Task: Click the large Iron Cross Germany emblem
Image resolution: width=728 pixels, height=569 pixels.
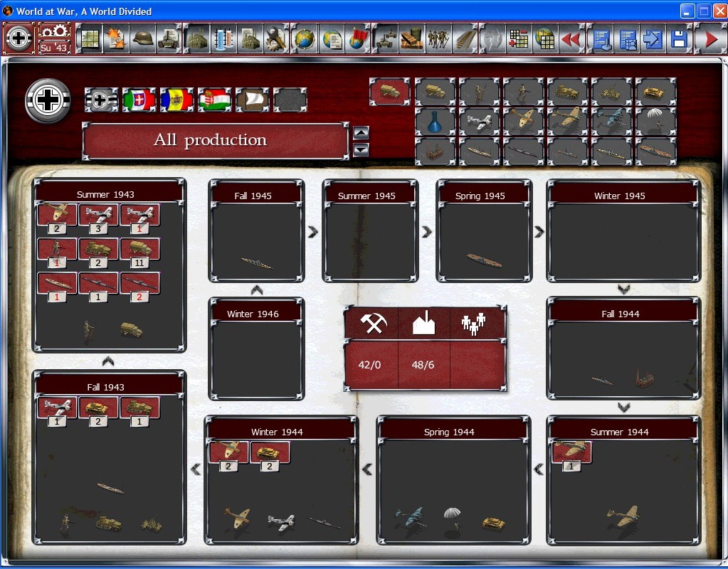Action: click(x=48, y=101)
